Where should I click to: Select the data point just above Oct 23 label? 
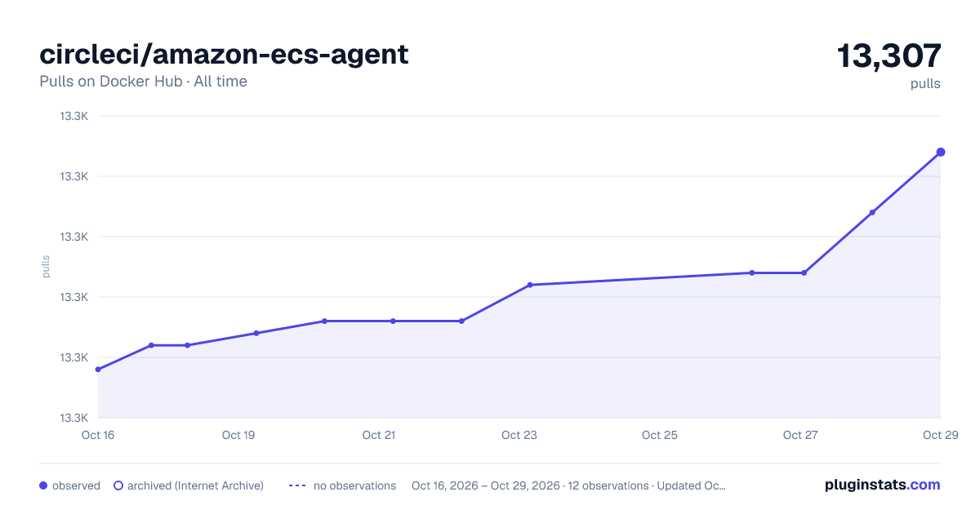[530, 285]
